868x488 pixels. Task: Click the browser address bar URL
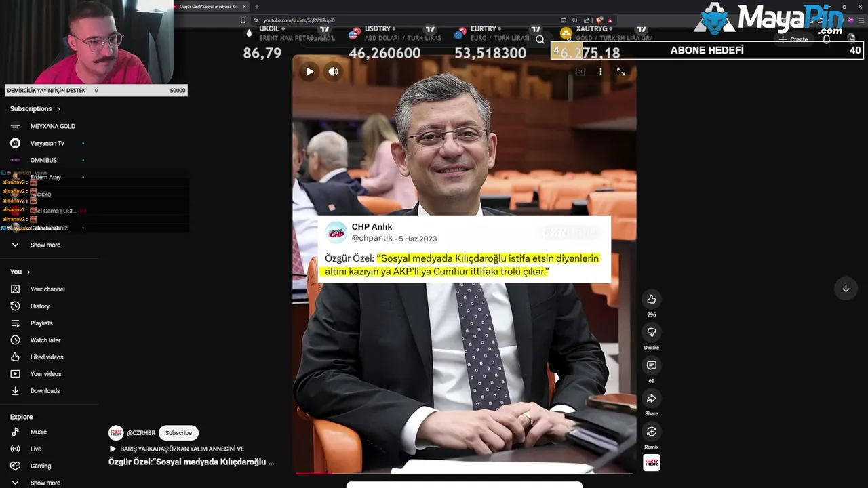point(299,20)
